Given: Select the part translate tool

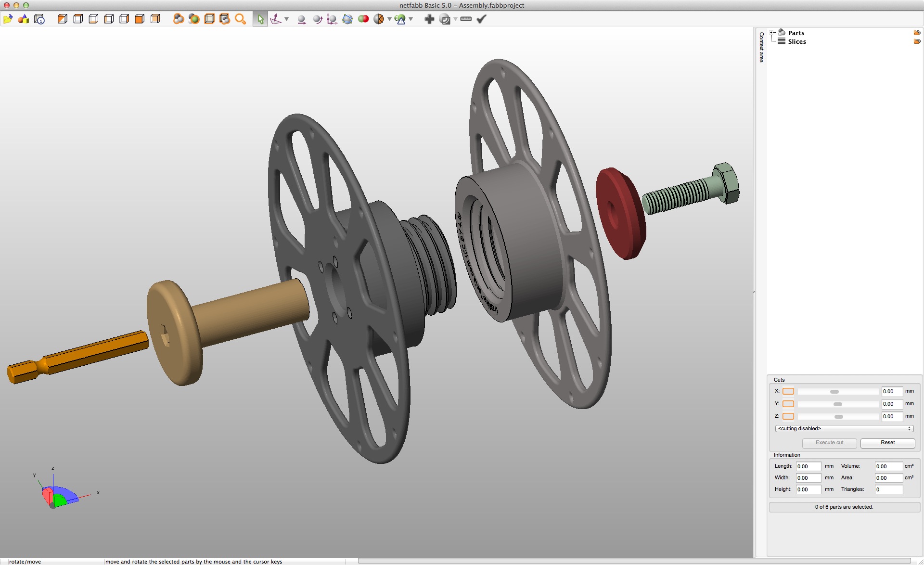Looking at the screenshot, I should [x=301, y=19].
